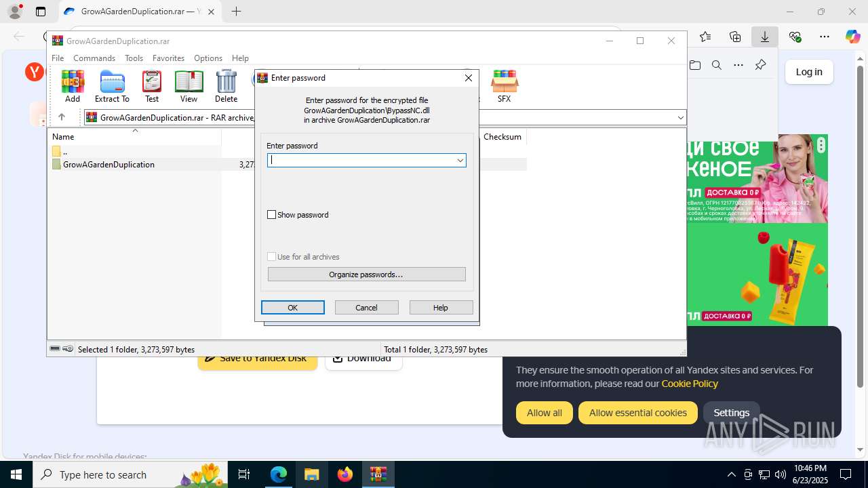
Task: Select the GrowAGardenDuplication.rar browser tab
Action: click(141, 12)
